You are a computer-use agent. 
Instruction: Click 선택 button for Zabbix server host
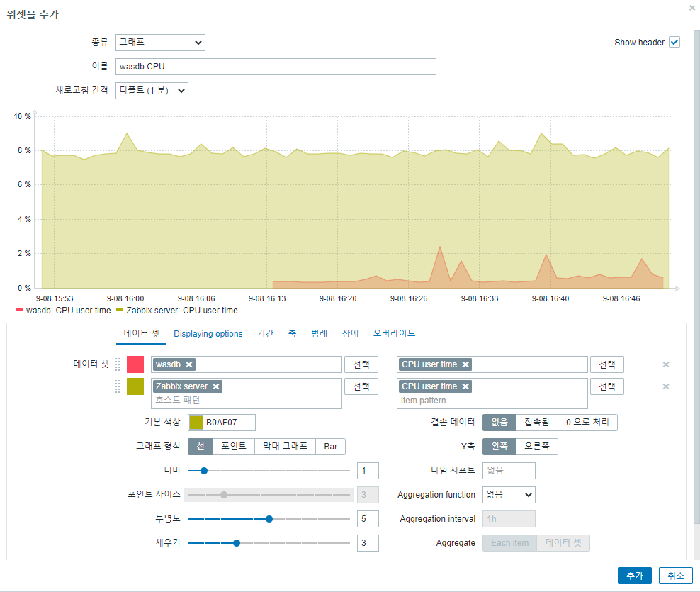[361, 386]
